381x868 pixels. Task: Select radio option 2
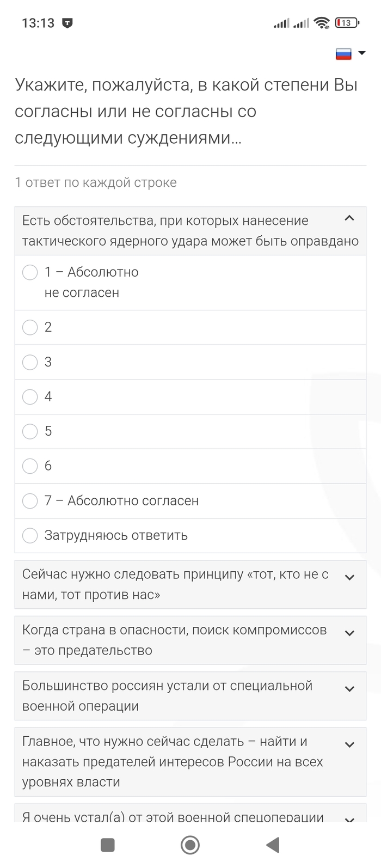coord(30,327)
